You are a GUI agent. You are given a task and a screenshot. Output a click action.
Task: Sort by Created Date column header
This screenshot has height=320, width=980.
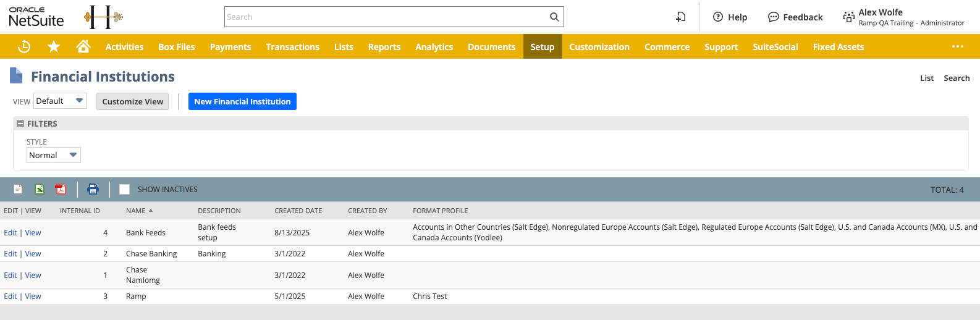(x=298, y=211)
